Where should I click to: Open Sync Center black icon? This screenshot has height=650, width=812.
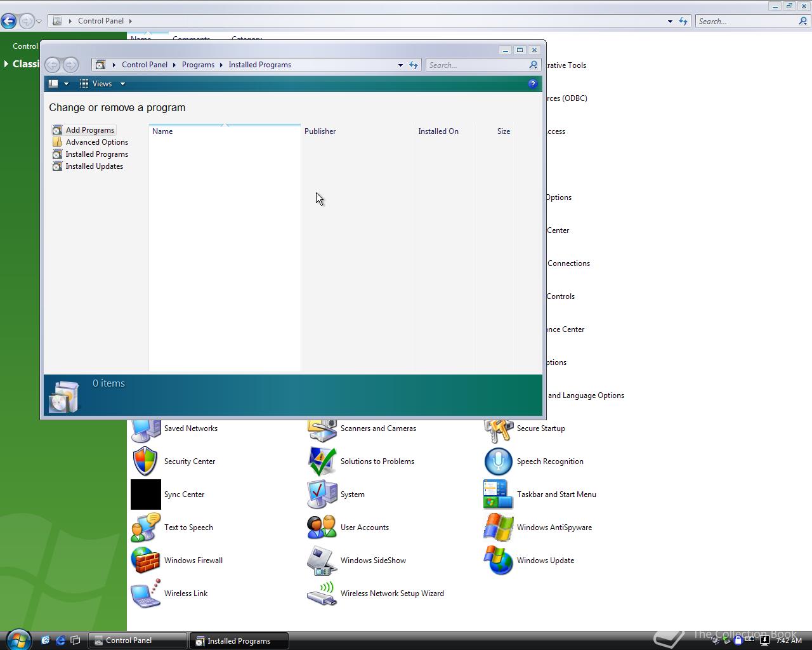[145, 494]
